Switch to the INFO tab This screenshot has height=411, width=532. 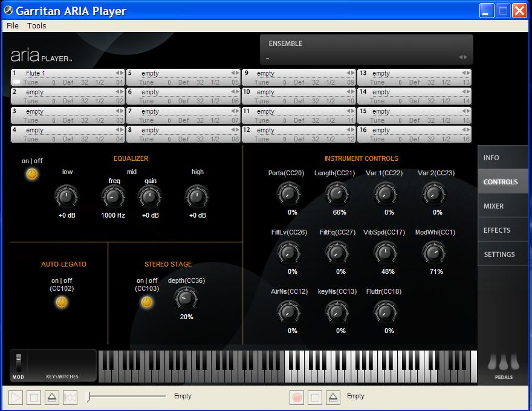click(x=503, y=158)
